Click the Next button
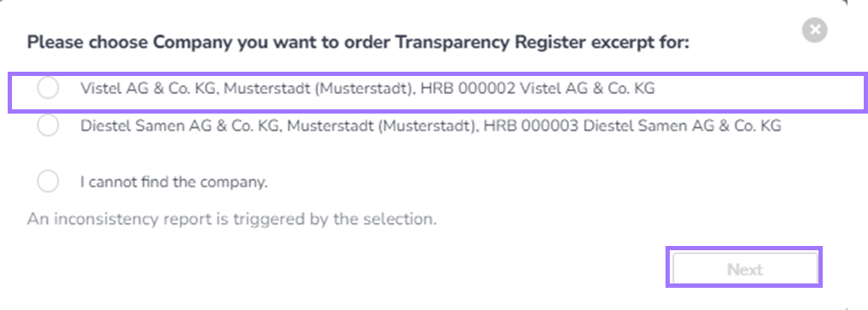This screenshot has width=868, height=310. tap(745, 270)
